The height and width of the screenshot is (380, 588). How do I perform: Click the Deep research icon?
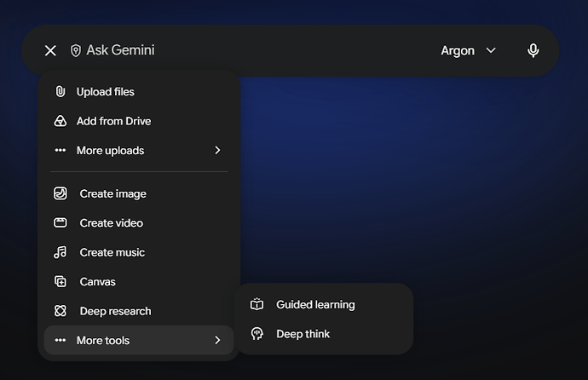(x=61, y=311)
